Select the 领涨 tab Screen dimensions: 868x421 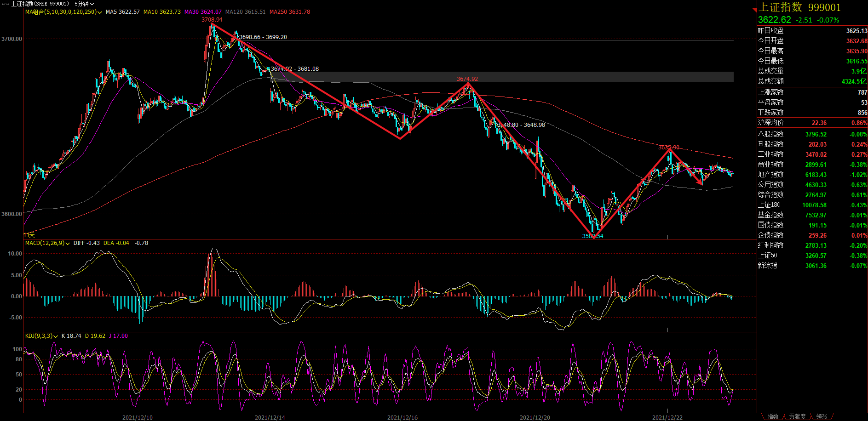click(x=822, y=416)
